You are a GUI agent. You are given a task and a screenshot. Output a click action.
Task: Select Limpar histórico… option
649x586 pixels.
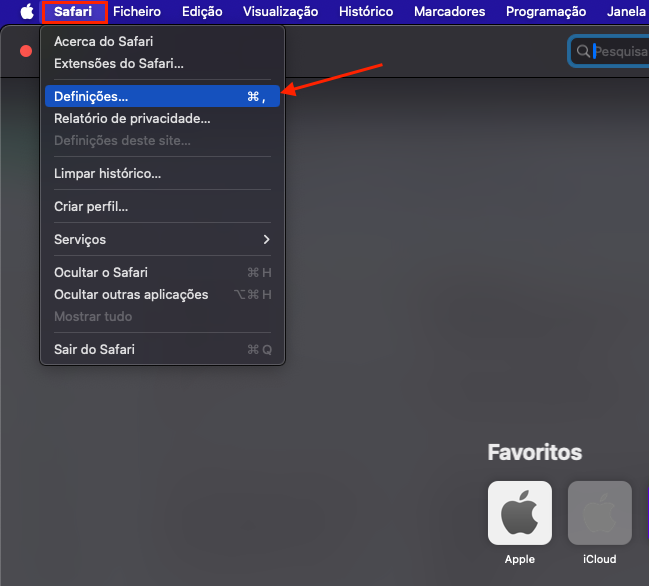pos(162,173)
